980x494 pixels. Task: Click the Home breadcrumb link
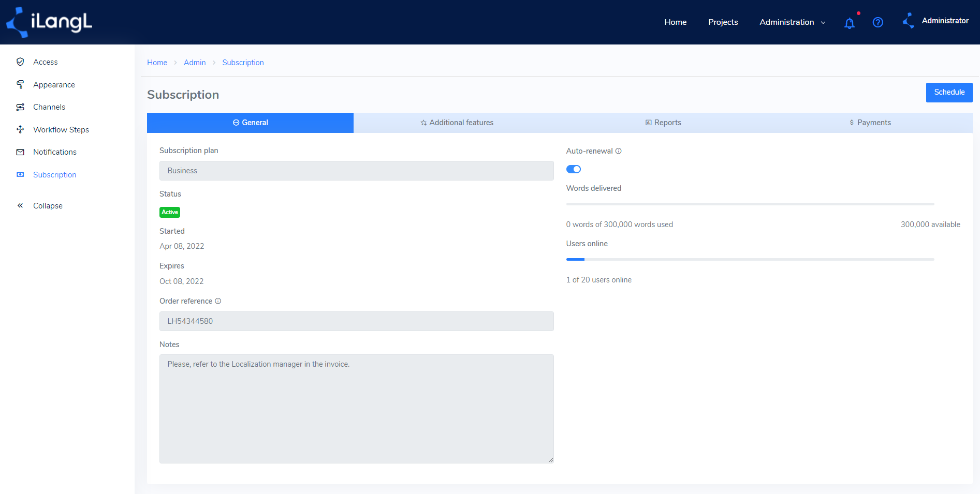[x=157, y=63]
